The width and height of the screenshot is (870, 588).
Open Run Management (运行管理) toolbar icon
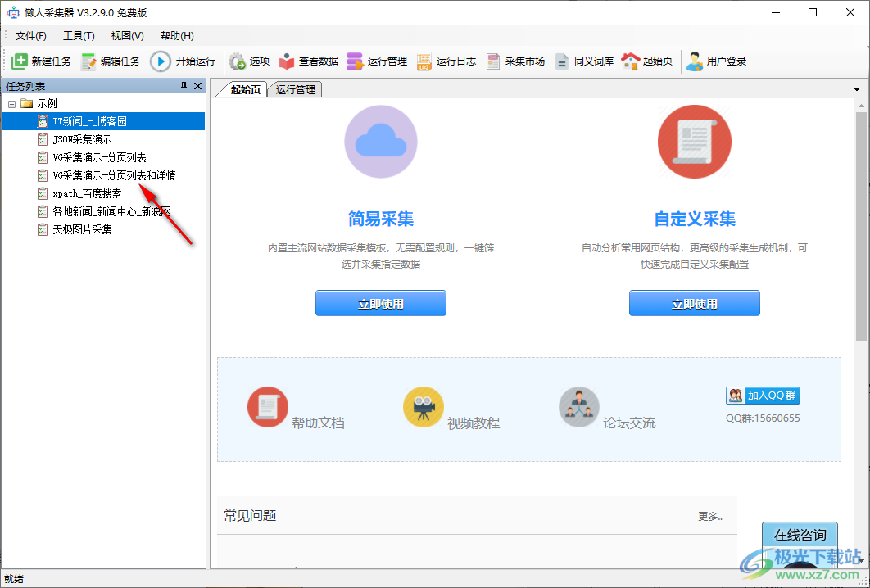click(x=355, y=61)
